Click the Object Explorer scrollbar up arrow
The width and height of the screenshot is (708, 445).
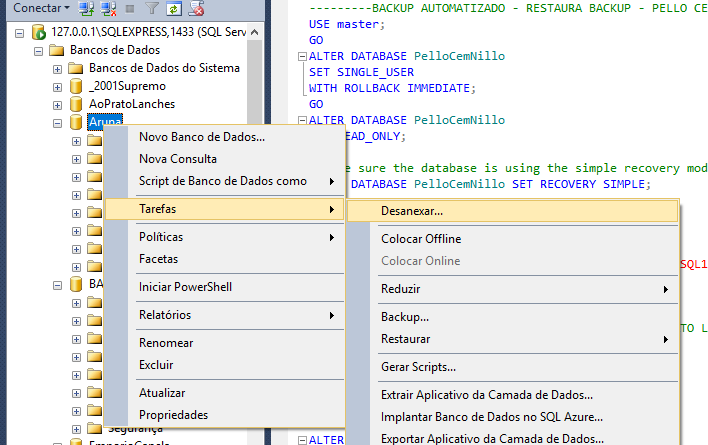tap(255, 32)
